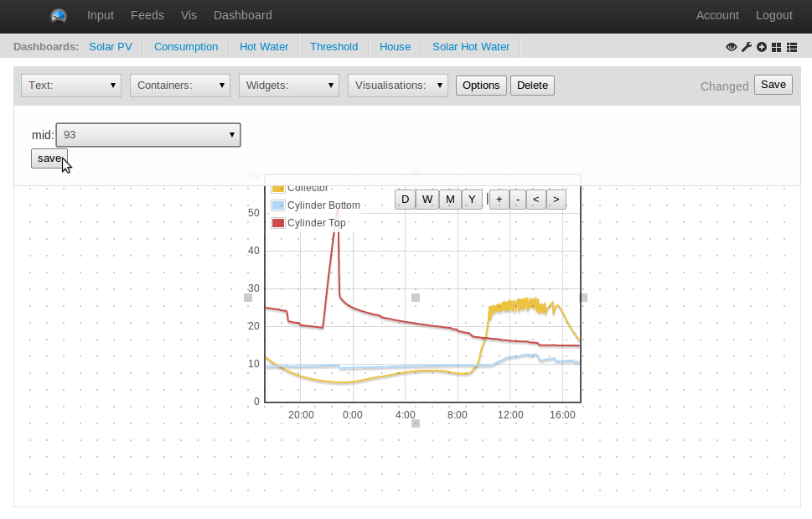Open the Feeds menu
Image resolution: width=812 pixels, height=519 pixels.
[147, 16]
